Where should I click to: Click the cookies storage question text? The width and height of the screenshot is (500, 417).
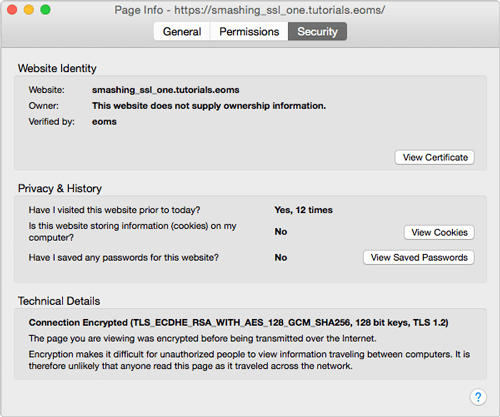point(132,232)
